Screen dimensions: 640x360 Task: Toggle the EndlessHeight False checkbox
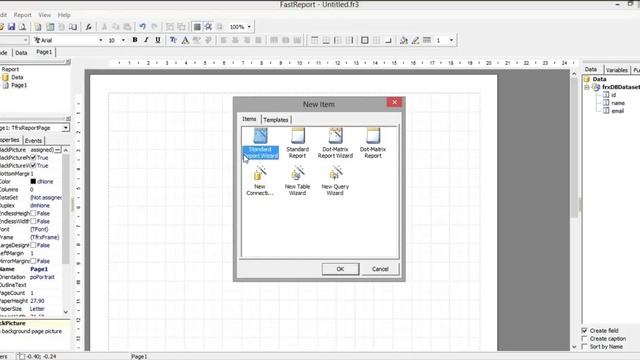pos(33,213)
